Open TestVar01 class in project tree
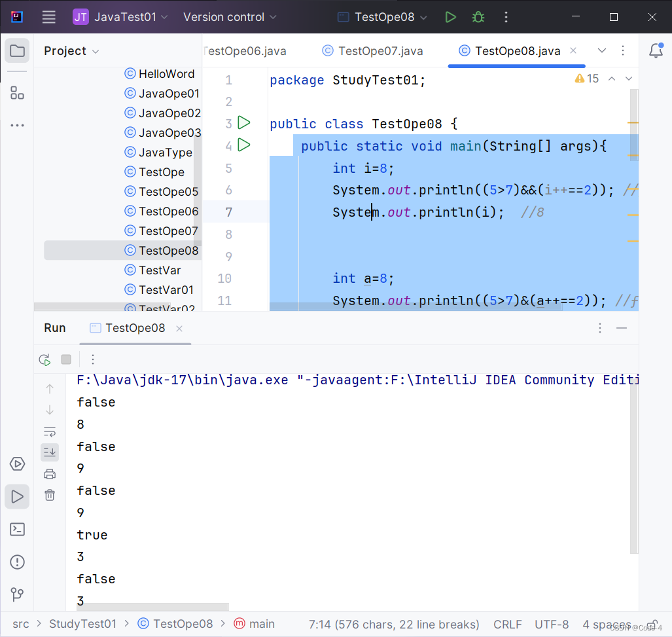The height and width of the screenshot is (637, 672). point(159,290)
